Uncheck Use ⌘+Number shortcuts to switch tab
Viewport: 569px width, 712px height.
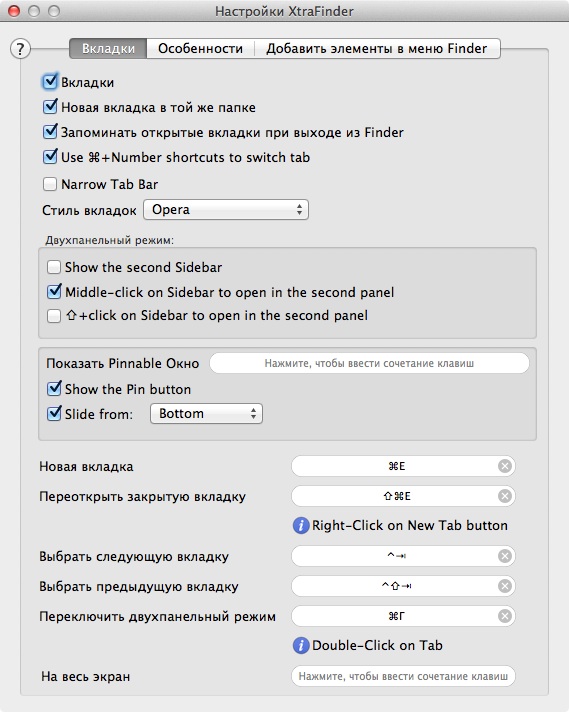tap(50, 157)
